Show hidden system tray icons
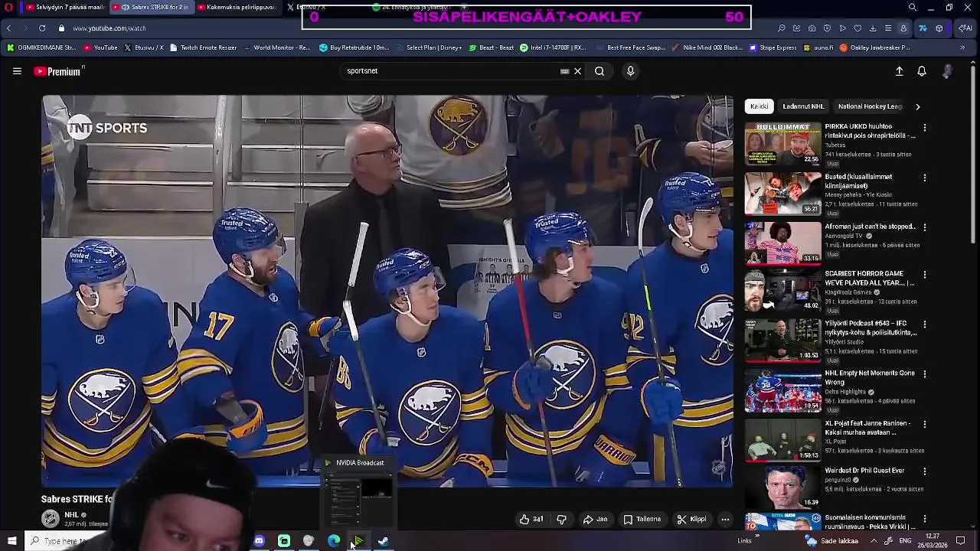The width and height of the screenshot is (980, 551). point(874,541)
